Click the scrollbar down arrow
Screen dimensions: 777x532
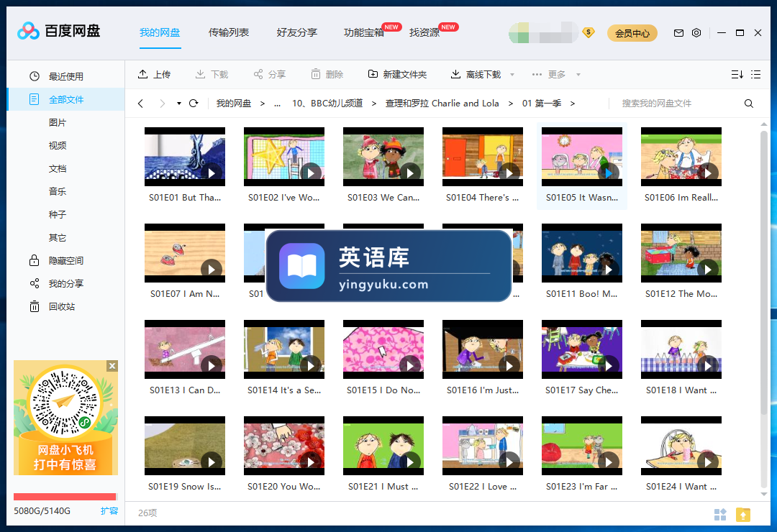tap(763, 494)
